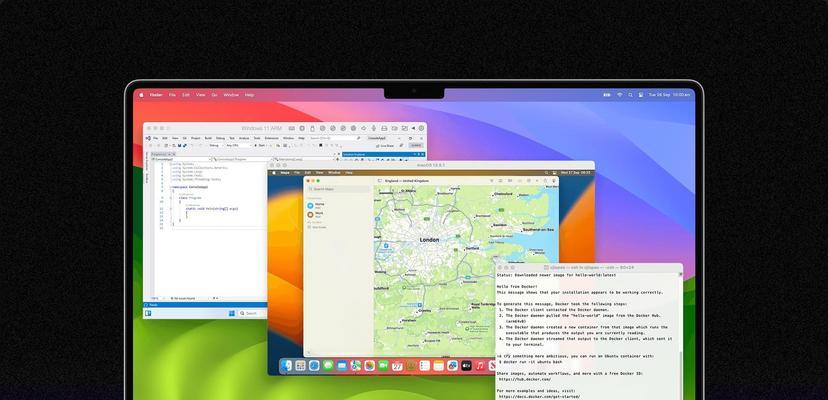Click the date and time in the menu bar
Screen dimensions: 828x400
click(x=669, y=95)
